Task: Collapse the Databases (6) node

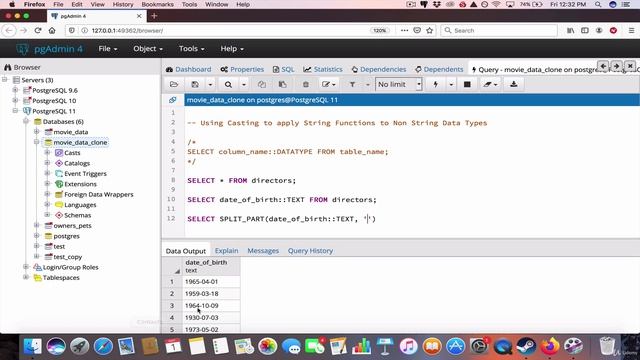Action: (26, 122)
